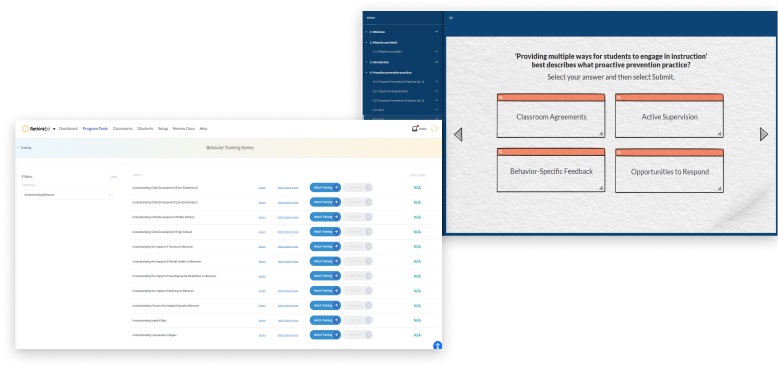This screenshot has height=378, width=778.
Task: Open the Program Tools menu
Action: [95, 128]
